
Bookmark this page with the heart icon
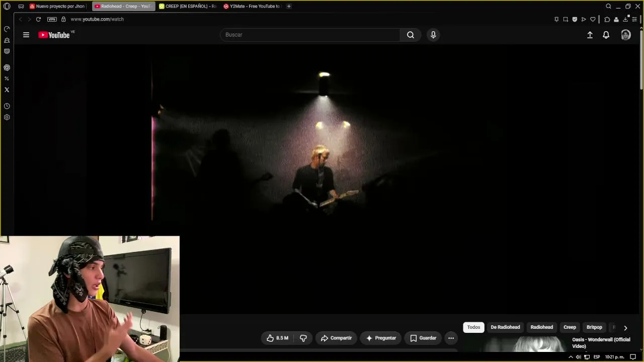[593, 19]
